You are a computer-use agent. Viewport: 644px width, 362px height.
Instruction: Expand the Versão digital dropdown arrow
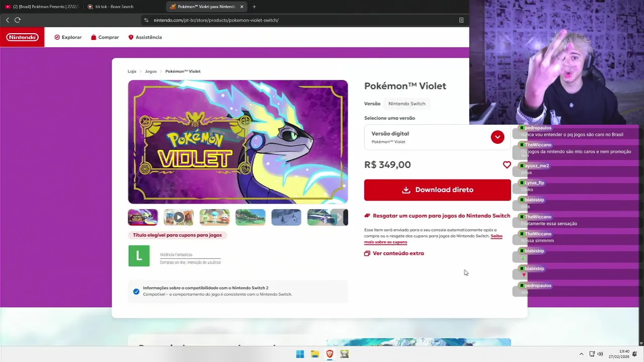(x=498, y=137)
